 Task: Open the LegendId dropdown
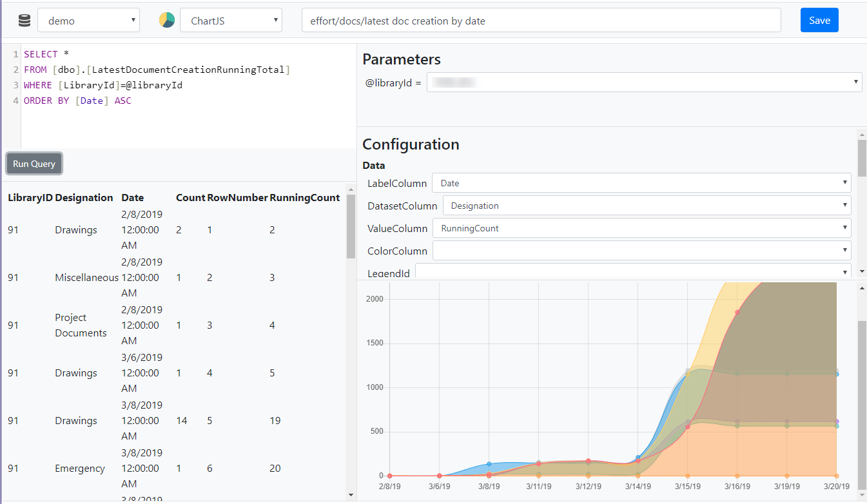pyautogui.click(x=633, y=273)
